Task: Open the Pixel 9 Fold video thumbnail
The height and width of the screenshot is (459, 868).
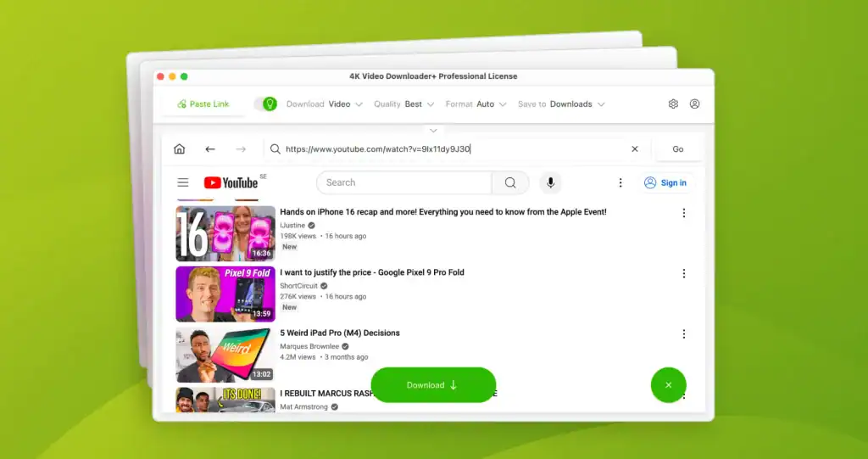Action: click(x=225, y=294)
